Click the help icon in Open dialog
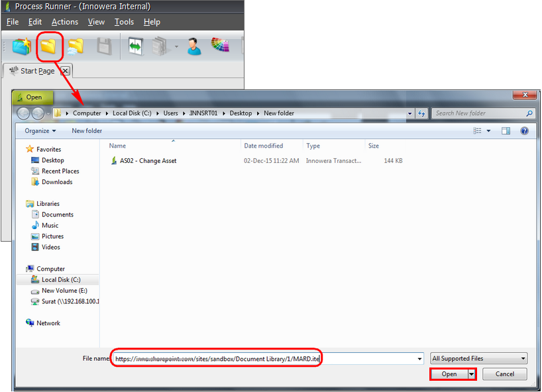 tap(525, 131)
